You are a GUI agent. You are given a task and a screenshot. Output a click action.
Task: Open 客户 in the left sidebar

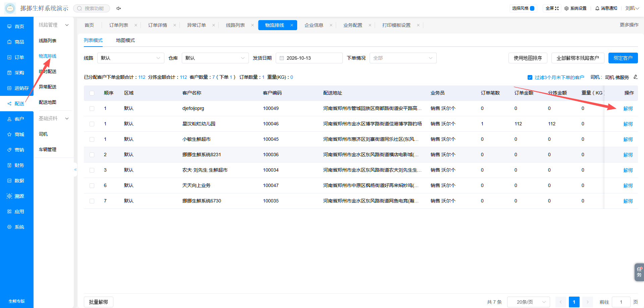point(17,119)
